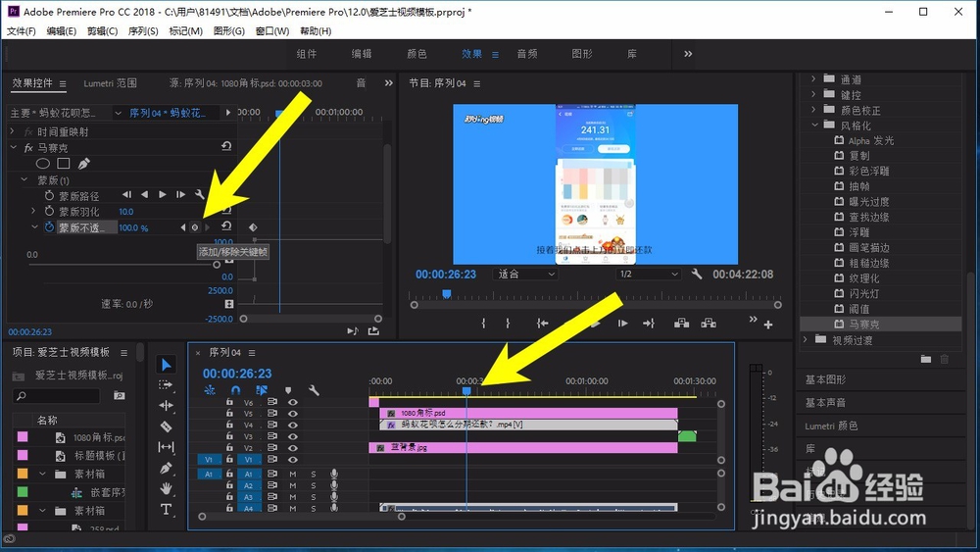980x552 pixels.
Task: Open program monitor settings wrench
Action: coord(696,274)
